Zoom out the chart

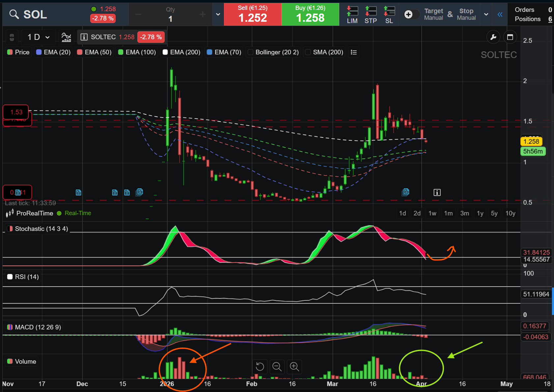[x=277, y=367]
